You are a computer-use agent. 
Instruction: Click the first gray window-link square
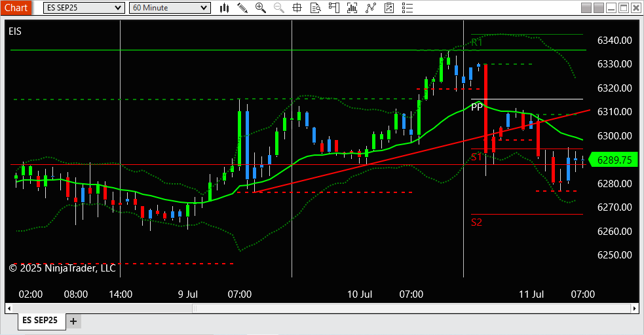point(586,8)
